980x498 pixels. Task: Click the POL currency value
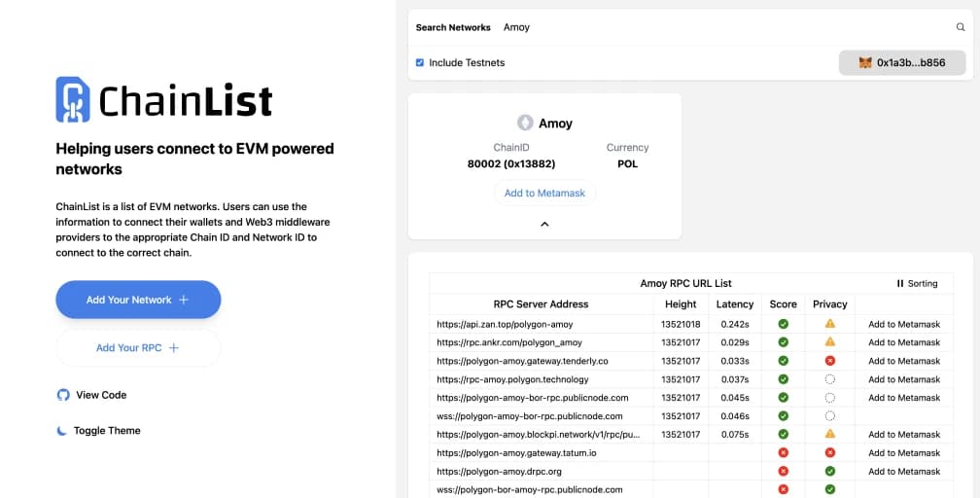tap(627, 164)
